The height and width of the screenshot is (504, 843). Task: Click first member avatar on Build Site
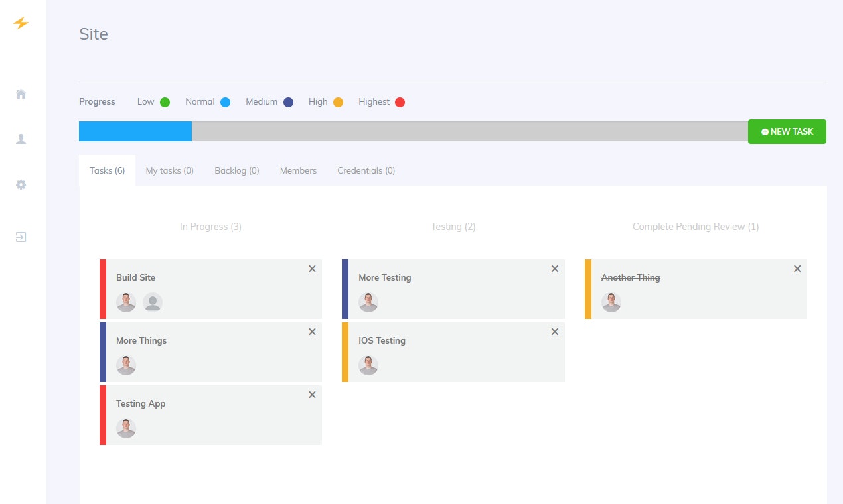[x=126, y=302]
